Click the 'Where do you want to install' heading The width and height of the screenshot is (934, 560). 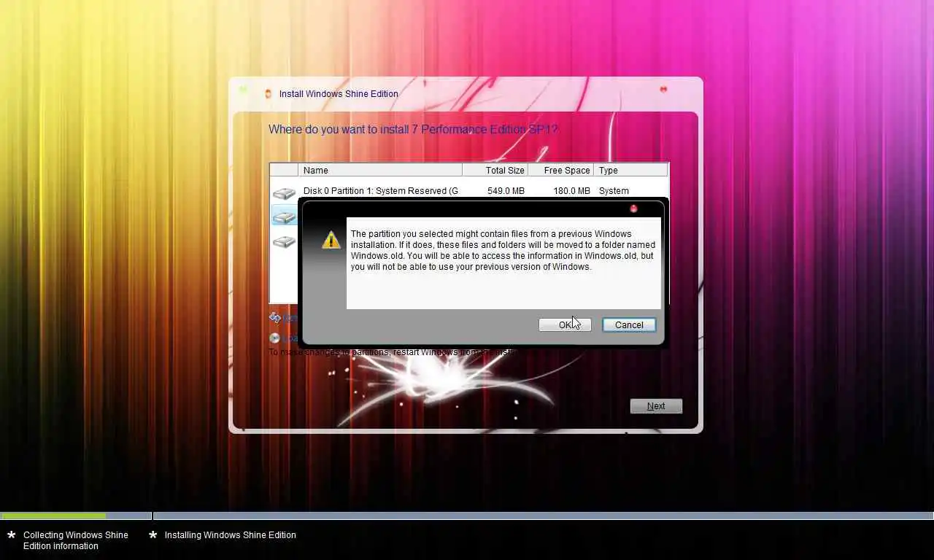tap(413, 130)
